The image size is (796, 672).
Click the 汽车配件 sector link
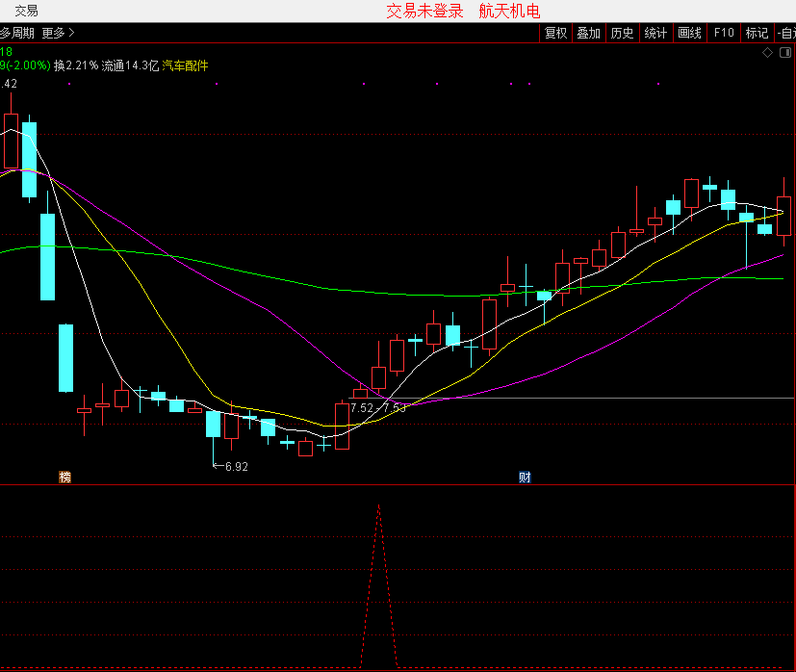pyautogui.click(x=185, y=65)
